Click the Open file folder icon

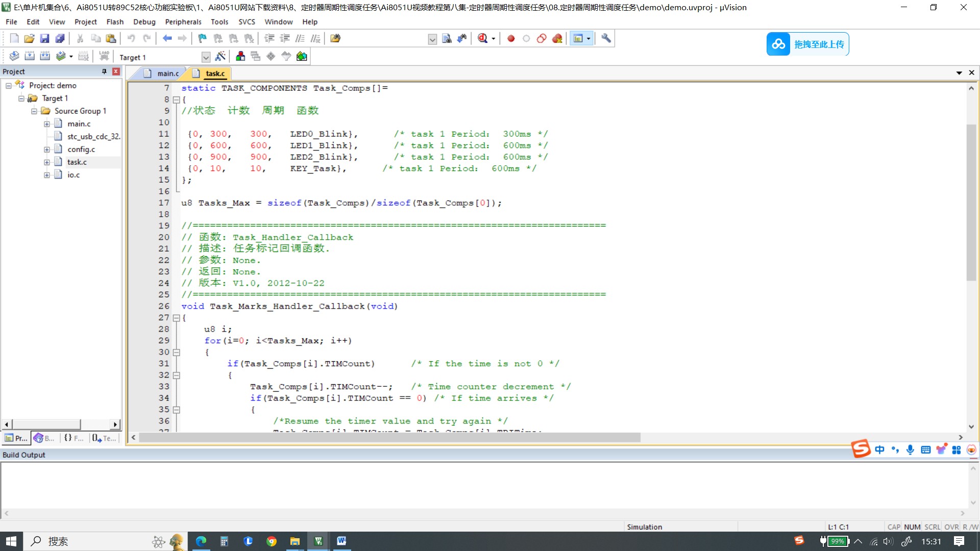click(29, 38)
